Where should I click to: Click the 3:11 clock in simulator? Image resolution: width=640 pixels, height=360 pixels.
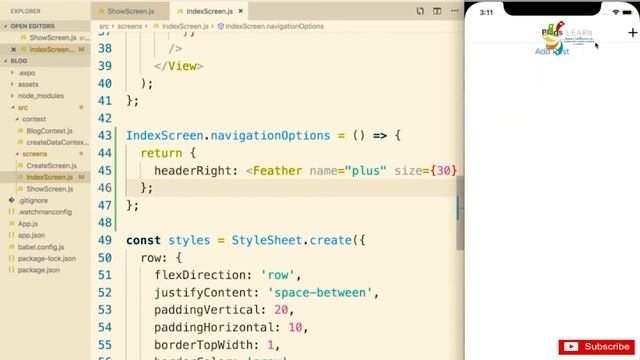click(486, 12)
